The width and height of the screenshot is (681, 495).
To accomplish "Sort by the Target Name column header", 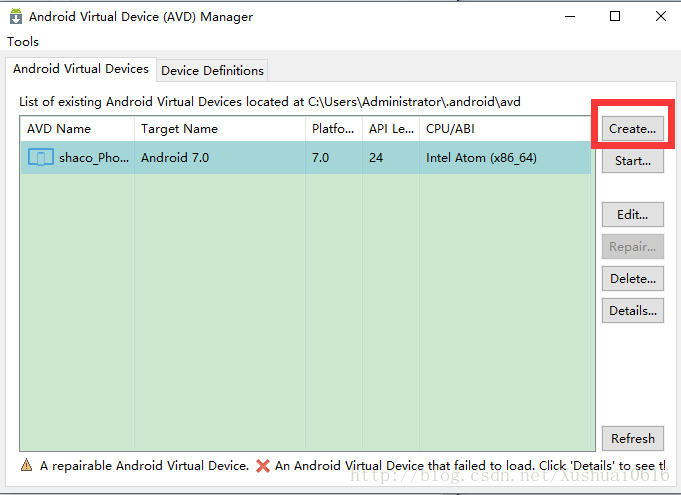I will [x=220, y=129].
